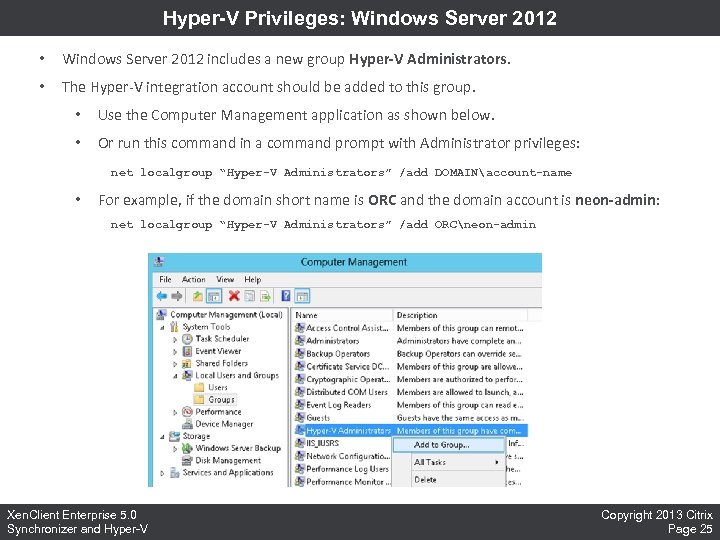Expand the Performance node arrow
The image size is (720, 540).
pyautogui.click(x=174, y=412)
